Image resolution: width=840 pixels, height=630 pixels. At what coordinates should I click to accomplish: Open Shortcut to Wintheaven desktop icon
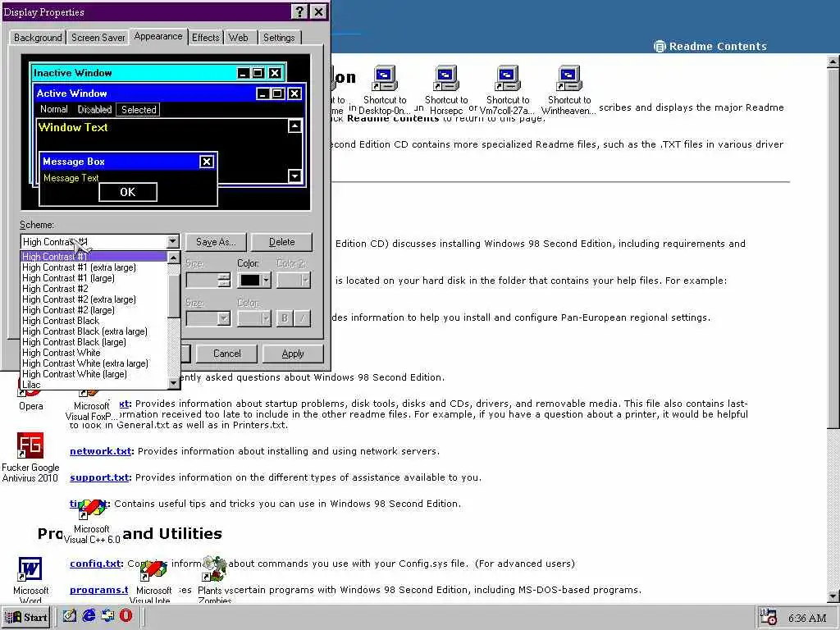(x=569, y=89)
